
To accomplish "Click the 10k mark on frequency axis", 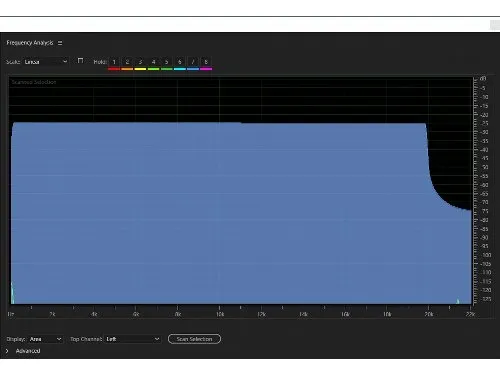I will [x=220, y=314].
